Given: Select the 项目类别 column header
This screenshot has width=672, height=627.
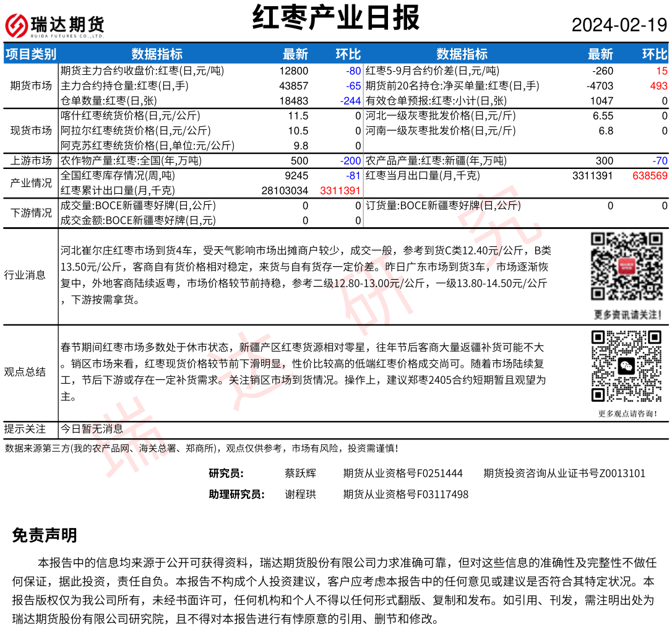Looking at the screenshot, I should (30, 54).
